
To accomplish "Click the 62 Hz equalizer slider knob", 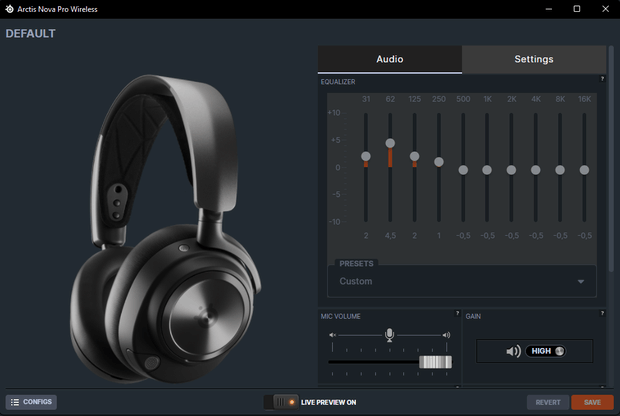I will click(x=390, y=143).
